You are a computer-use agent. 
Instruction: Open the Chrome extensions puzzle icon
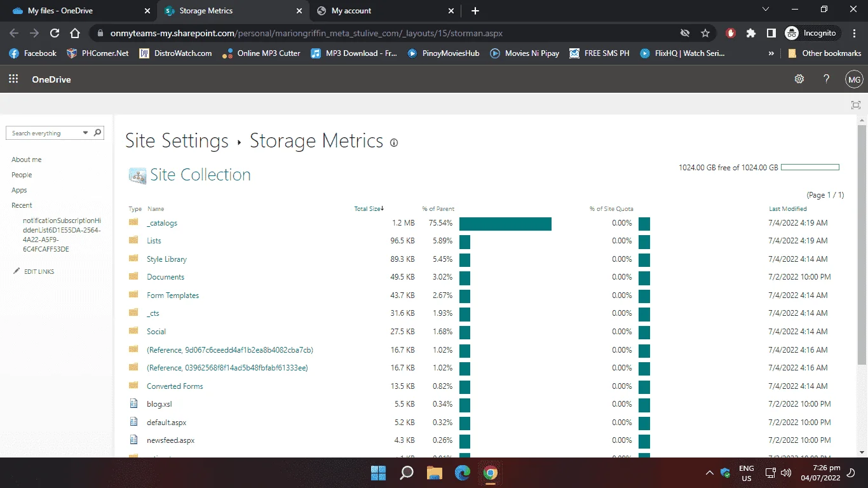[751, 33]
